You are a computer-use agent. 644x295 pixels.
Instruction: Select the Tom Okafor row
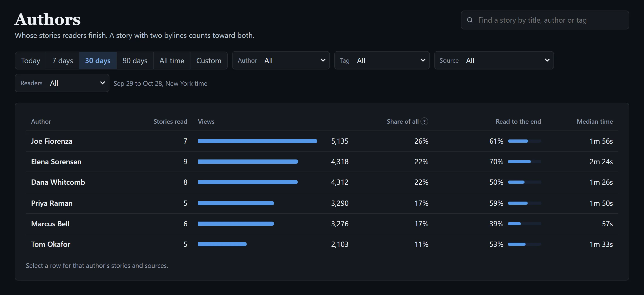(x=322, y=244)
